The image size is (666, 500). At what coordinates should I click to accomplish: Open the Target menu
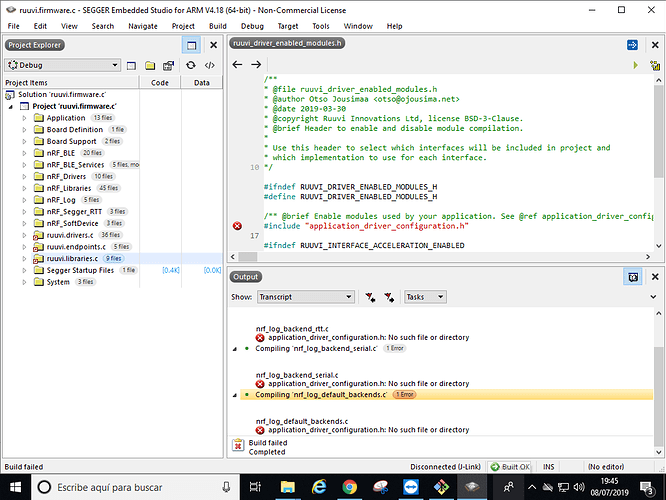288,26
